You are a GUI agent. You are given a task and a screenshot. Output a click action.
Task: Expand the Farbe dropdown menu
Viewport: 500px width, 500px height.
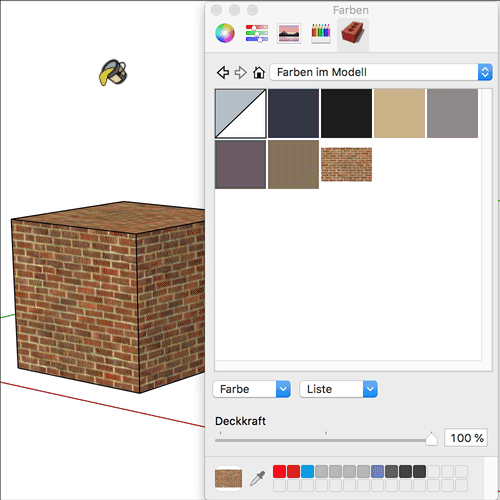coord(251,389)
